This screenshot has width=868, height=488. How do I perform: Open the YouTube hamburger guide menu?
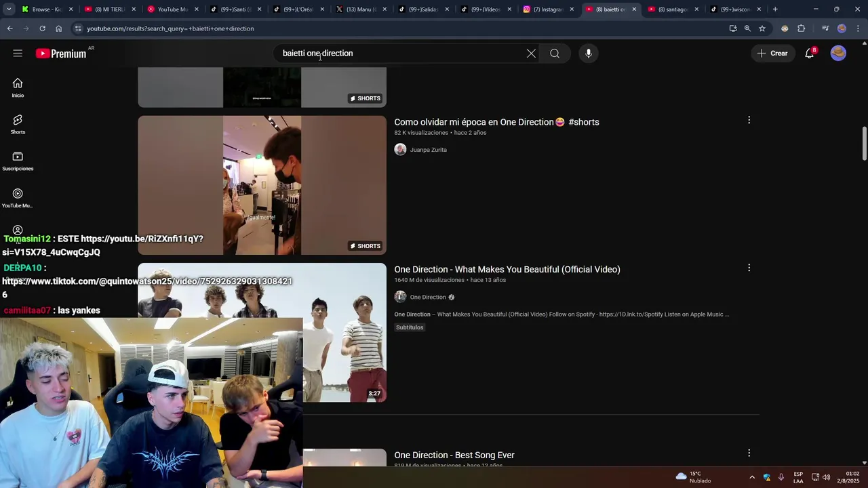[x=18, y=53]
